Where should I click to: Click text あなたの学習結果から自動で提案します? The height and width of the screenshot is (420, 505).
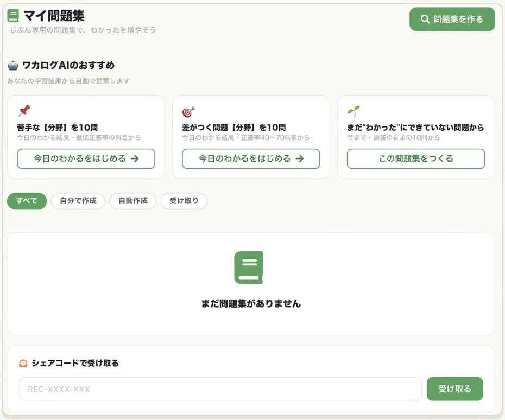tap(68, 81)
